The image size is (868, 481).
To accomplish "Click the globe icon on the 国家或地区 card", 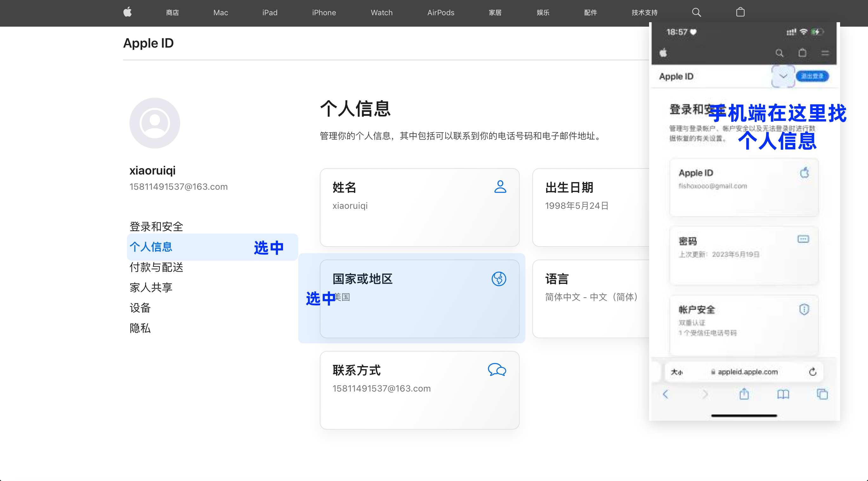I will coord(499,279).
